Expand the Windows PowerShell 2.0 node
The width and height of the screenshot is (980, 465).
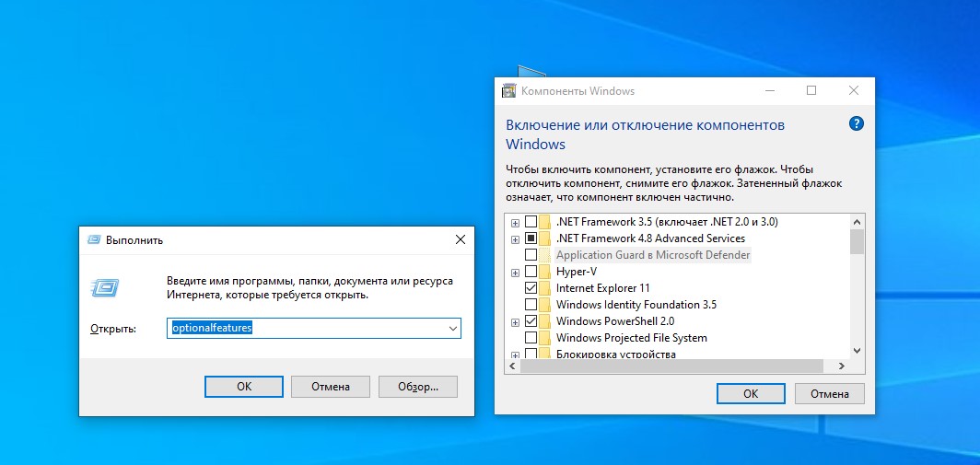tap(515, 322)
